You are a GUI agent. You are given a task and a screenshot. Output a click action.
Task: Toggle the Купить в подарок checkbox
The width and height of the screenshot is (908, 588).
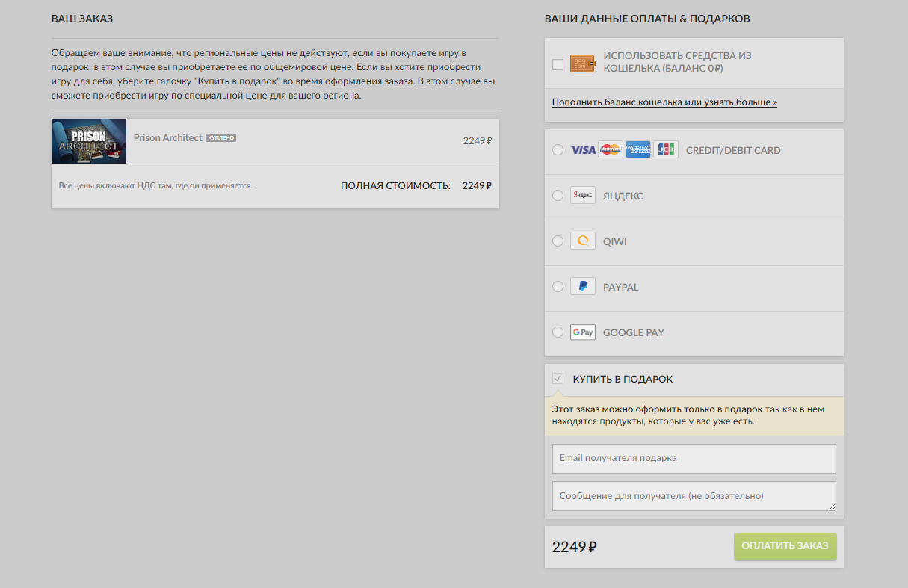tap(558, 379)
